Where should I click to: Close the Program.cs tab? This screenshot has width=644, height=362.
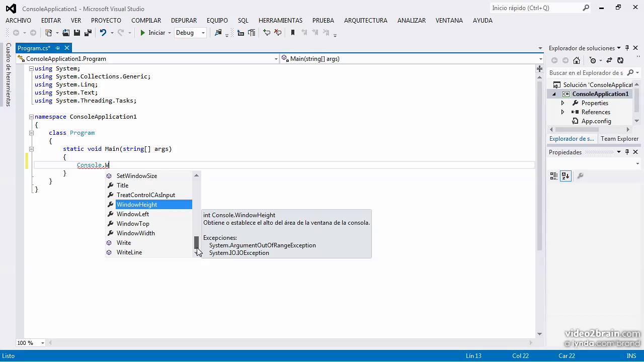click(x=66, y=48)
